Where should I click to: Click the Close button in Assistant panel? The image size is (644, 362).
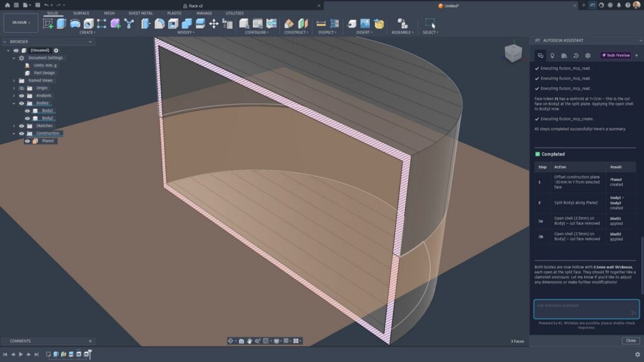[x=630, y=341]
